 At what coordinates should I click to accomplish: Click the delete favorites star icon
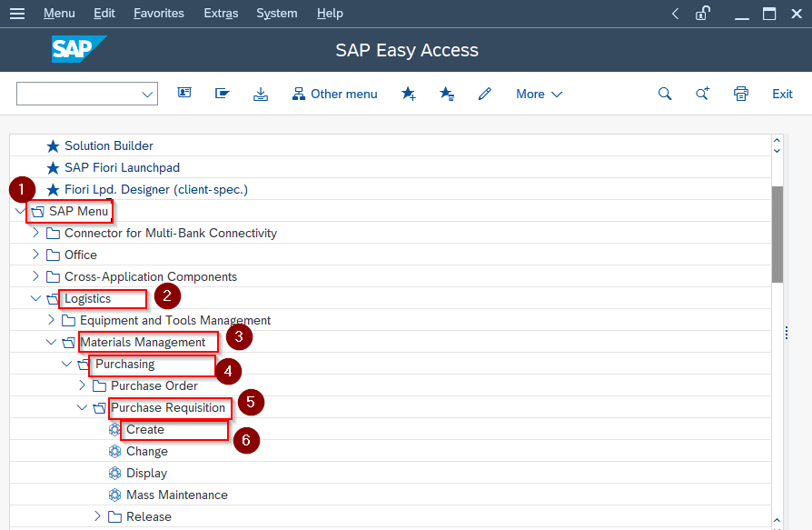446,94
